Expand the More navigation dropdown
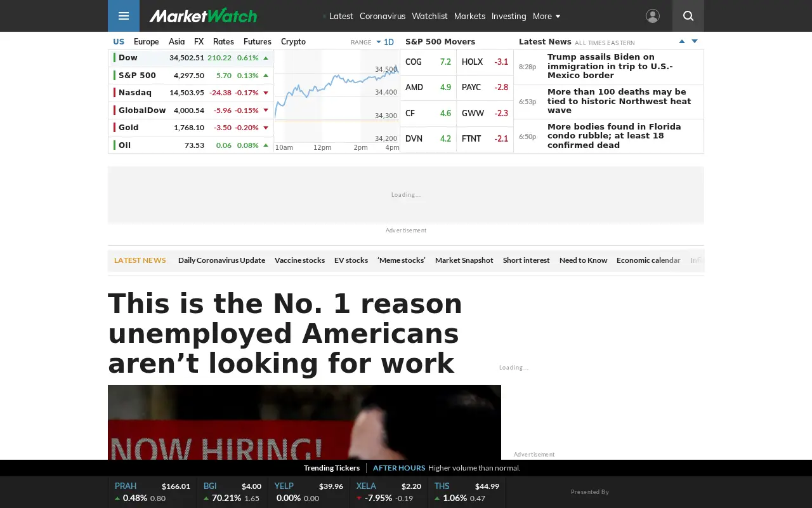The width and height of the screenshot is (812, 508). (x=546, y=16)
